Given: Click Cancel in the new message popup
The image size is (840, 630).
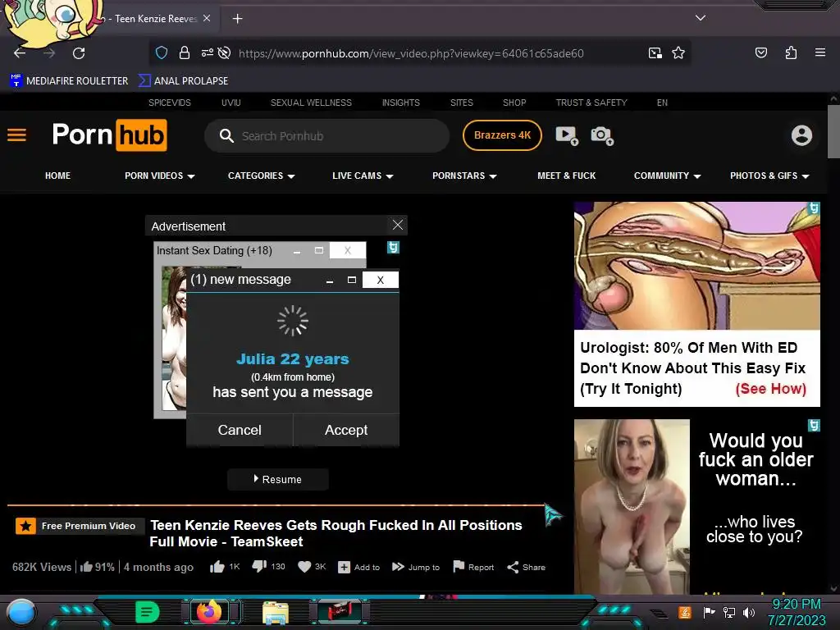Looking at the screenshot, I should click(x=240, y=430).
